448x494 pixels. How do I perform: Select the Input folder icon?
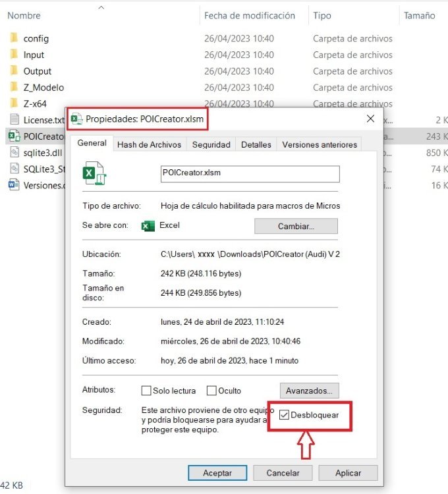point(14,55)
